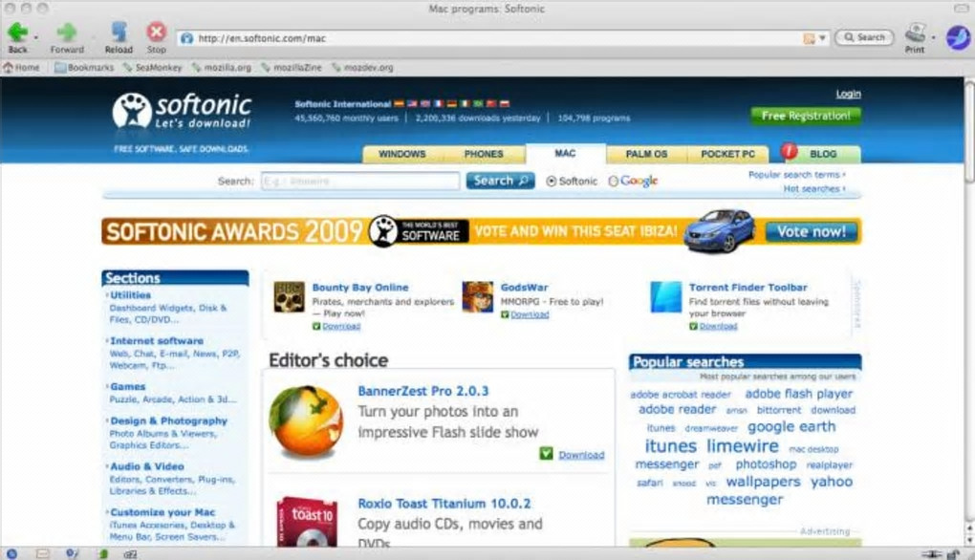
Task: Open the Utilities section
Action: [x=131, y=295]
